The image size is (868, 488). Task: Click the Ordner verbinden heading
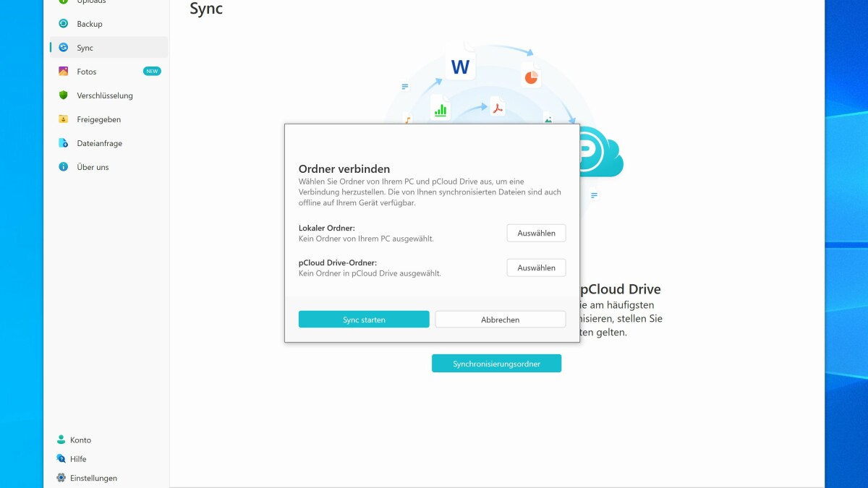344,169
